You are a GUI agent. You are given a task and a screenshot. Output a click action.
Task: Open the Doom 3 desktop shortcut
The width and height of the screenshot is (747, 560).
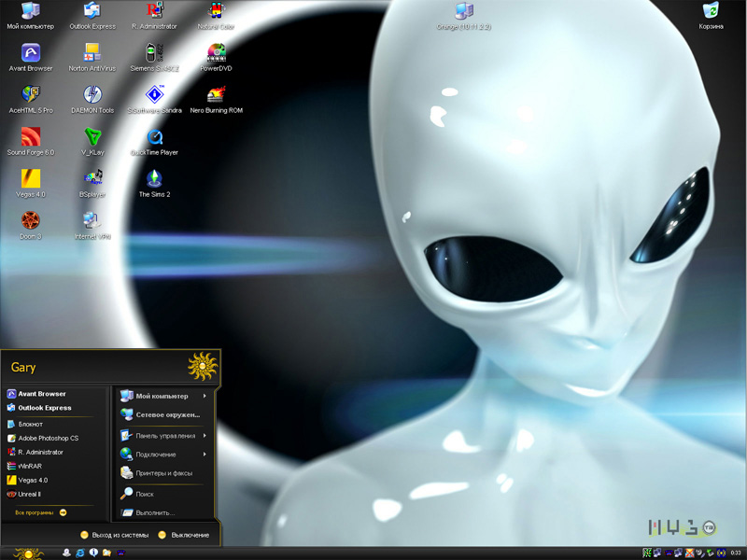pyautogui.click(x=31, y=221)
